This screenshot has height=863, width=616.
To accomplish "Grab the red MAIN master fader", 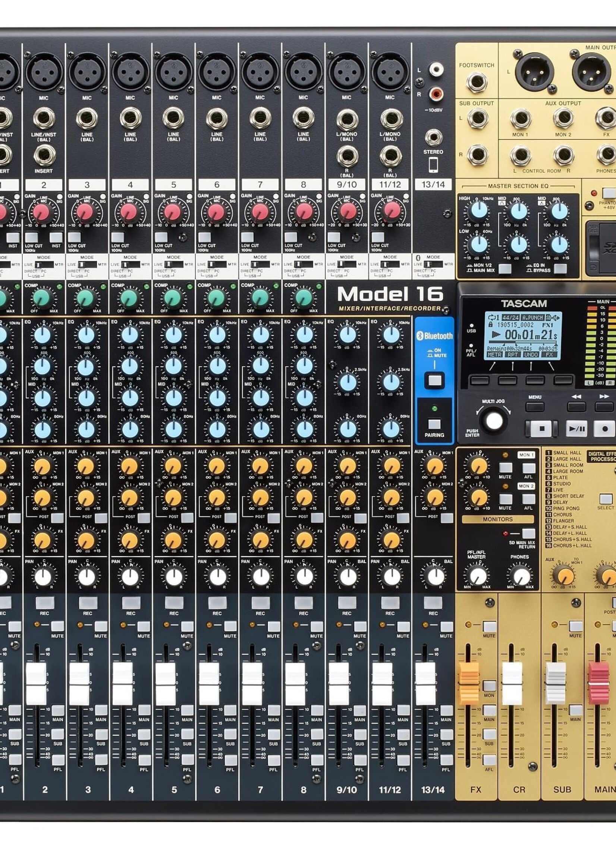I will 598,684.
